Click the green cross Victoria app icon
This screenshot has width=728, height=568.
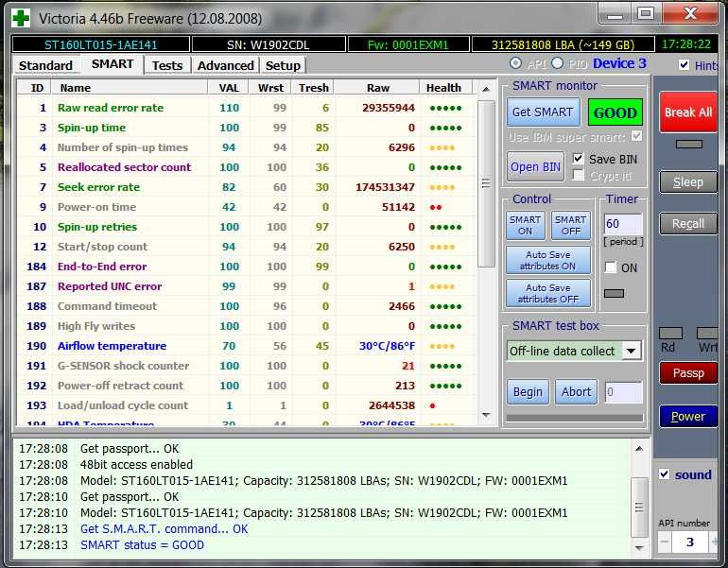coord(21,18)
